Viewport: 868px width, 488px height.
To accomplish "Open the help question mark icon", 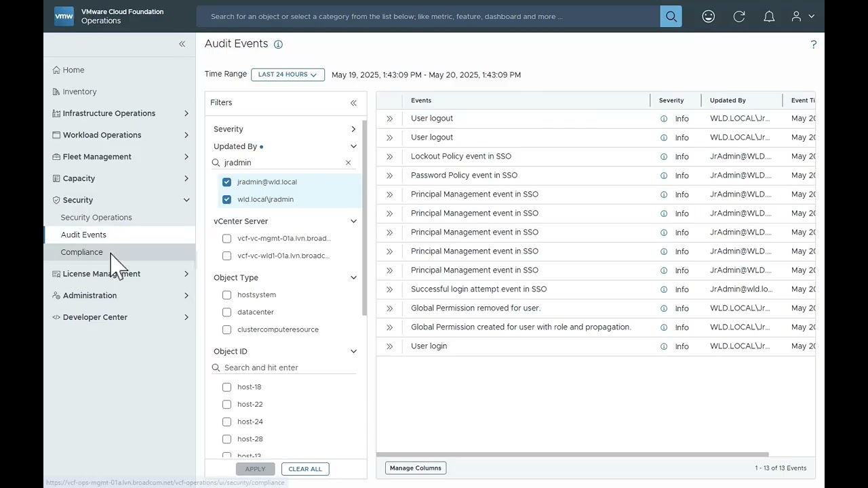I will [813, 45].
